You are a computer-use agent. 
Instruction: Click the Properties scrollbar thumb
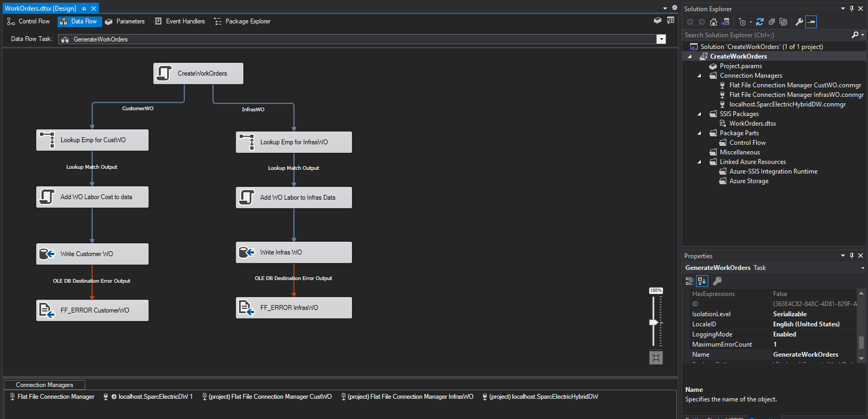click(x=861, y=342)
